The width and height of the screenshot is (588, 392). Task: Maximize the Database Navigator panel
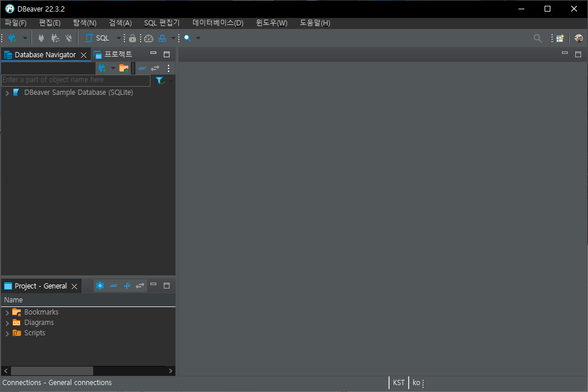click(167, 54)
